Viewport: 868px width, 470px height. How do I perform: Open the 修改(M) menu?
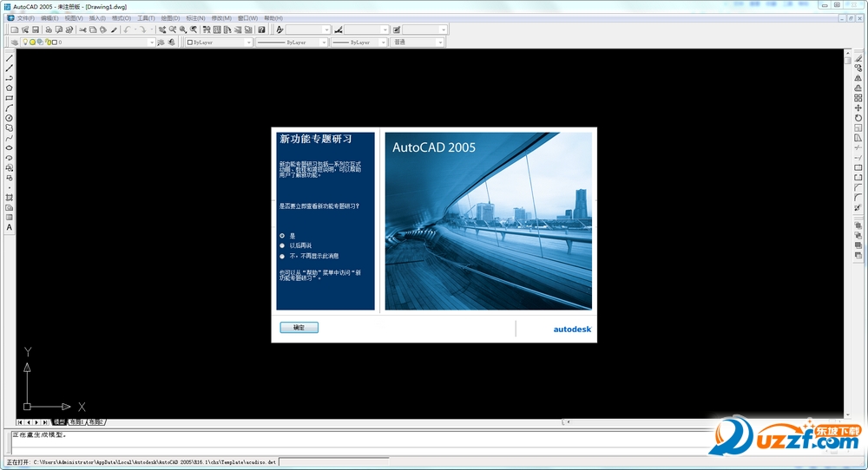(x=221, y=18)
